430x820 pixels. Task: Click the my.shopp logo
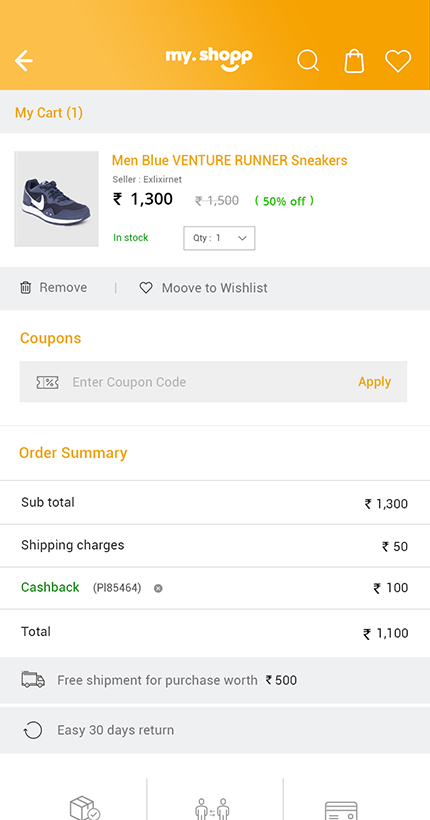coord(209,60)
